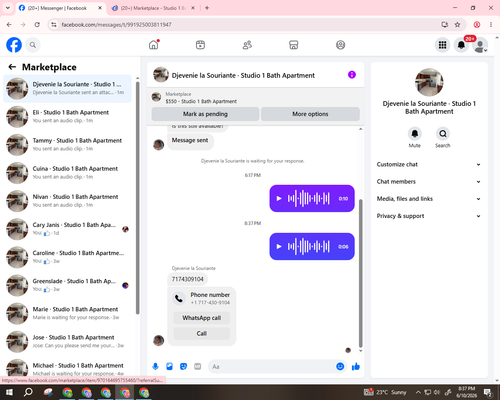Attach a photo with the image icon
Screen dimensions: 500x400
pos(169,367)
